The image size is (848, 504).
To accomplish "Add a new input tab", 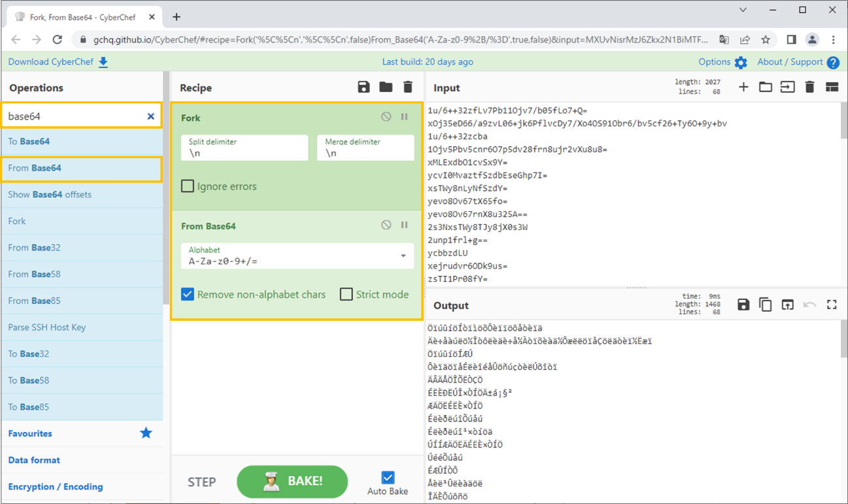I will [743, 88].
